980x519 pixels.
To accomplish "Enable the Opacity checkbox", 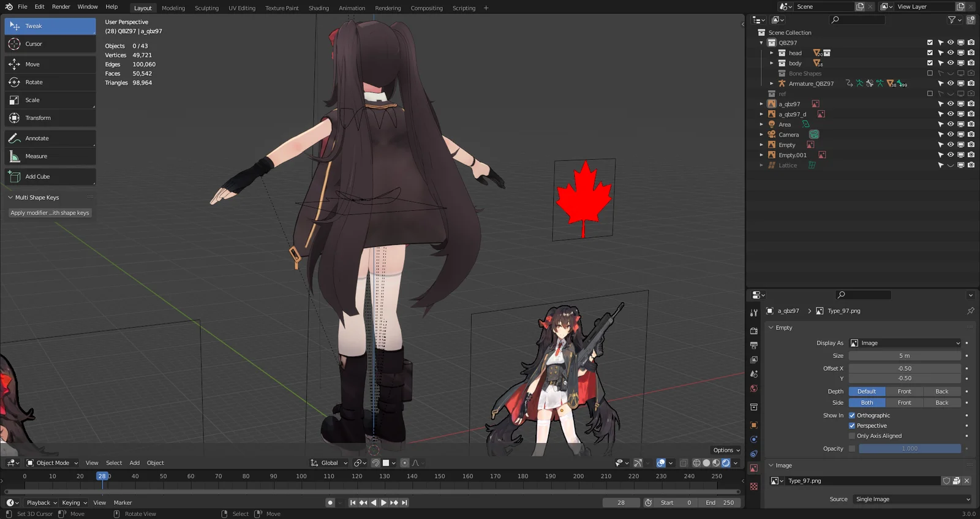I will (x=852, y=449).
